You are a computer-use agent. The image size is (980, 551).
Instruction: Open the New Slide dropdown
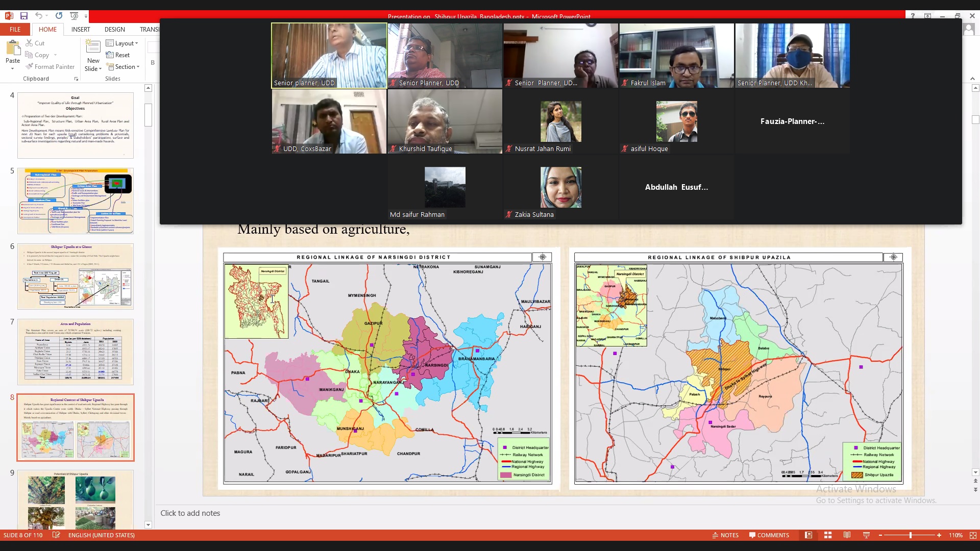[93, 69]
